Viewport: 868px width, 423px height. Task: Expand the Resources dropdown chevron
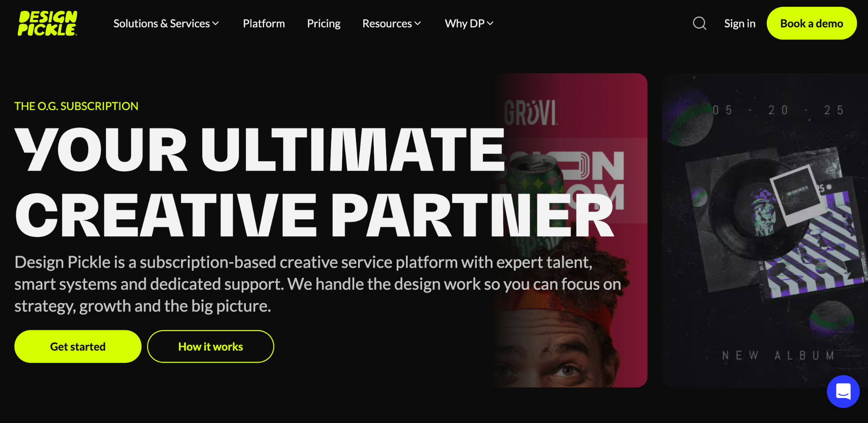(418, 24)
